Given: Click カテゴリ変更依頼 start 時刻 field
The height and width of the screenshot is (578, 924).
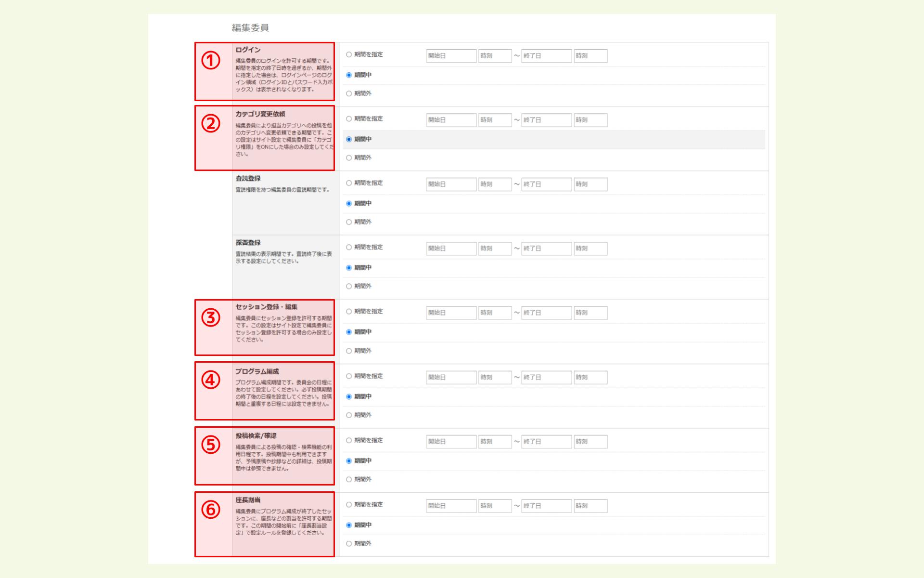Looking at the screenshot, I should tap(494, 120).
